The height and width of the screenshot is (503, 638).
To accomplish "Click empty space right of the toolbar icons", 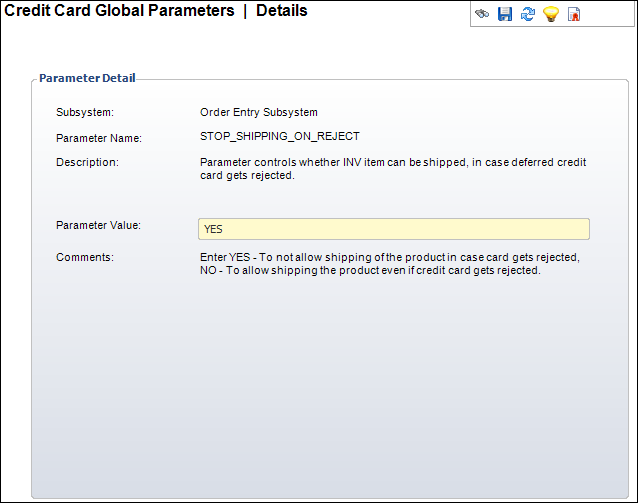I will 608,15.
